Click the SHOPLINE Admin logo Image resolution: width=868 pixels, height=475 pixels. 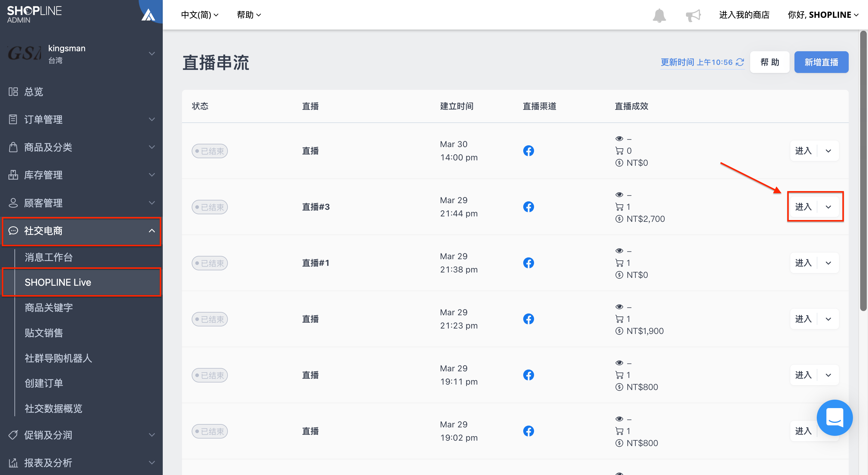pos(34,14)
